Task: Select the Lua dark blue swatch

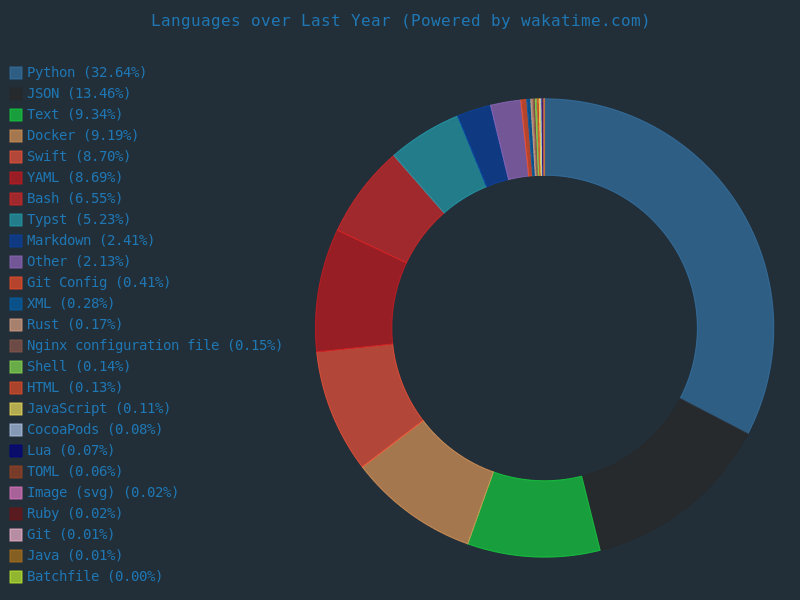Action: point(16,451)
